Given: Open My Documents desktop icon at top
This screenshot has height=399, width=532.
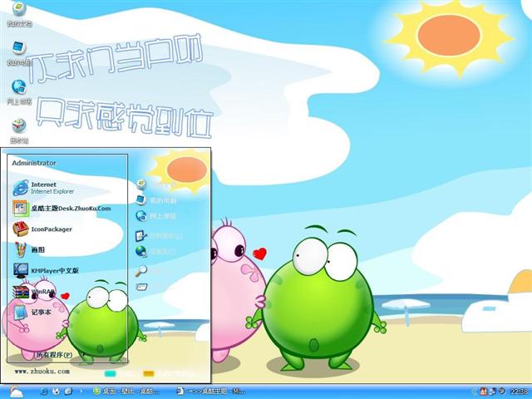Looking at the screenshot, I should click(19, 14).
